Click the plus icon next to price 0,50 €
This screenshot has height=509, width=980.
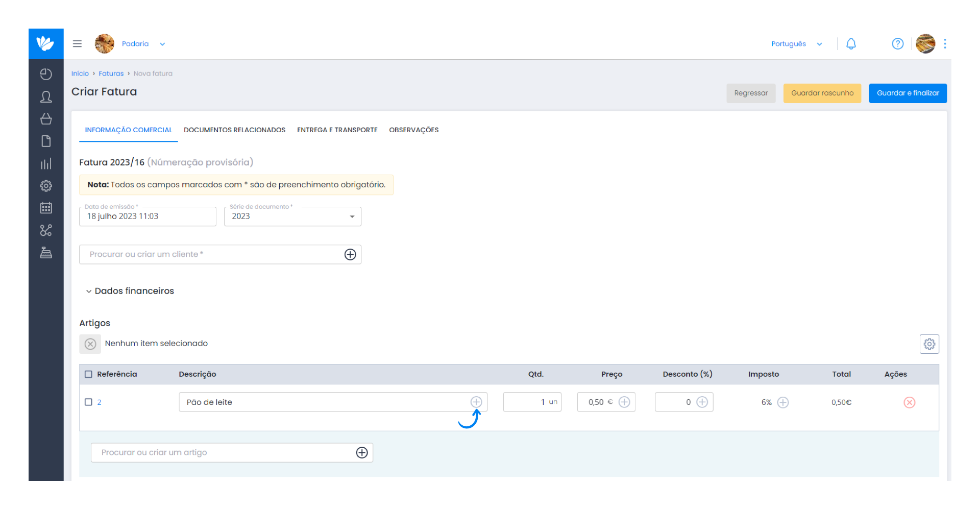[624, 402]
